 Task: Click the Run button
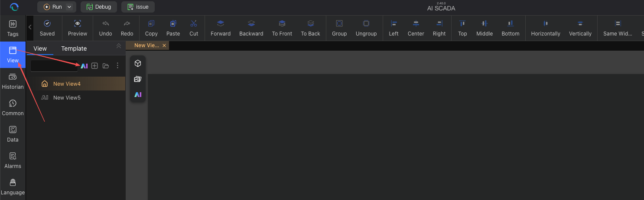point(52,7)
